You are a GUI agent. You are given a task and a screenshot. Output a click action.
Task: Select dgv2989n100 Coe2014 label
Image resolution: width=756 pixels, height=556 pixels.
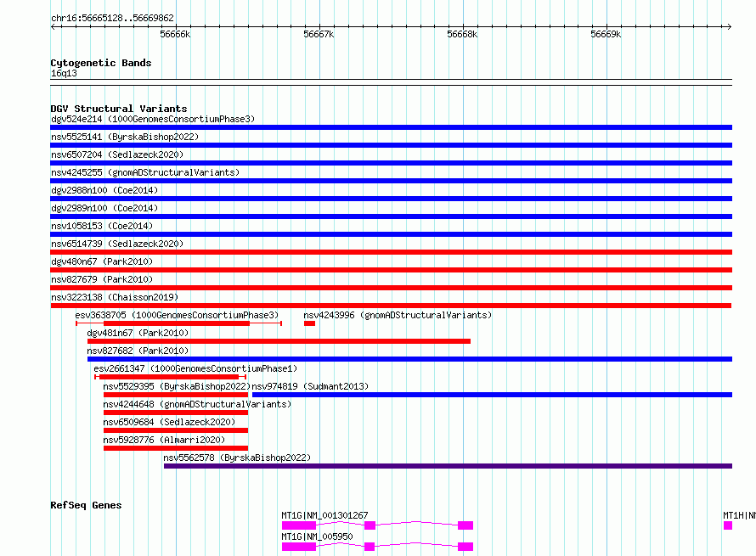104,208
